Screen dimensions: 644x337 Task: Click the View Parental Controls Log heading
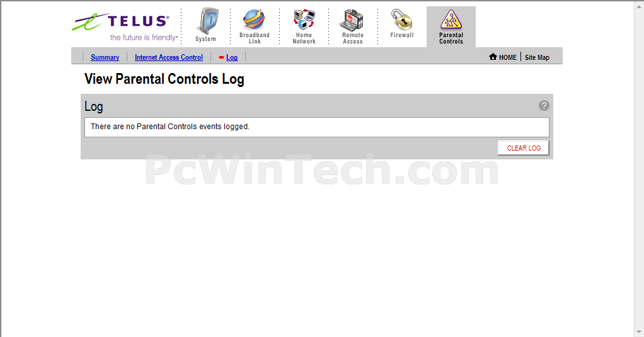click(x=164, y=79)
